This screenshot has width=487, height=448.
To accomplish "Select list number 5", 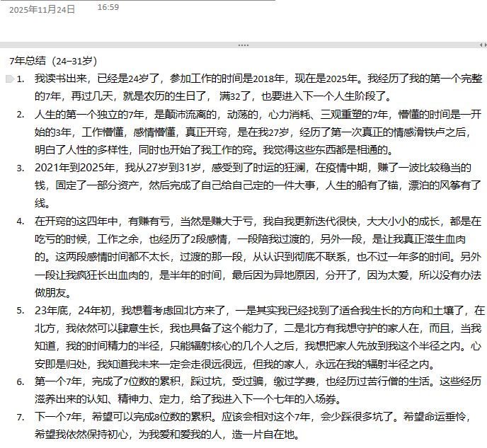I will [20, 310].
